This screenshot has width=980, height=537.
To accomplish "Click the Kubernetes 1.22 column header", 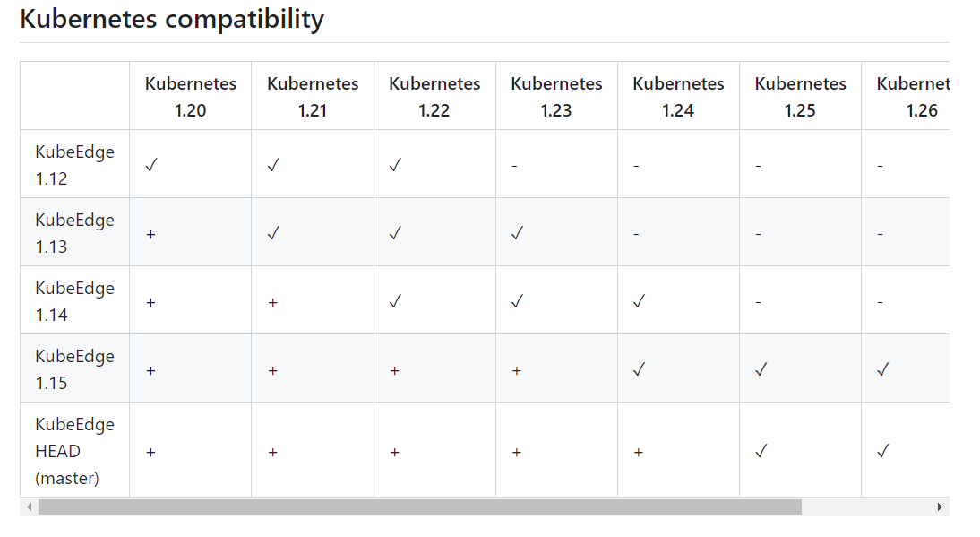I will click(434, 97).
